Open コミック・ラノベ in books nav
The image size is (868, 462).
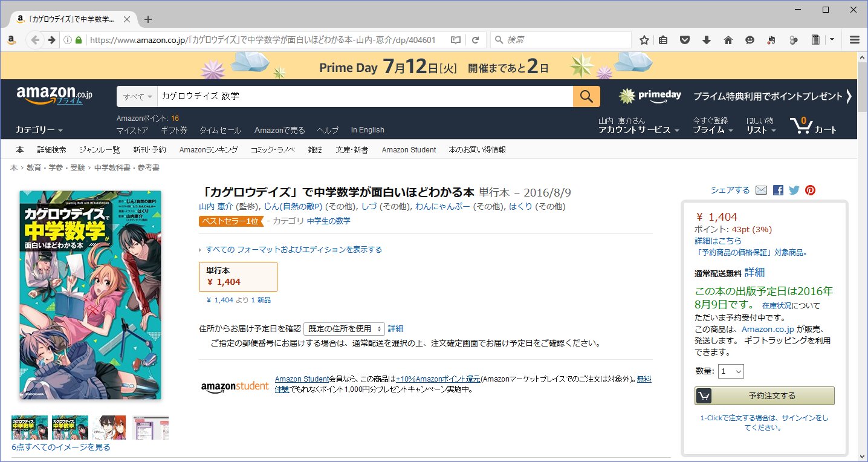(273, 149)
